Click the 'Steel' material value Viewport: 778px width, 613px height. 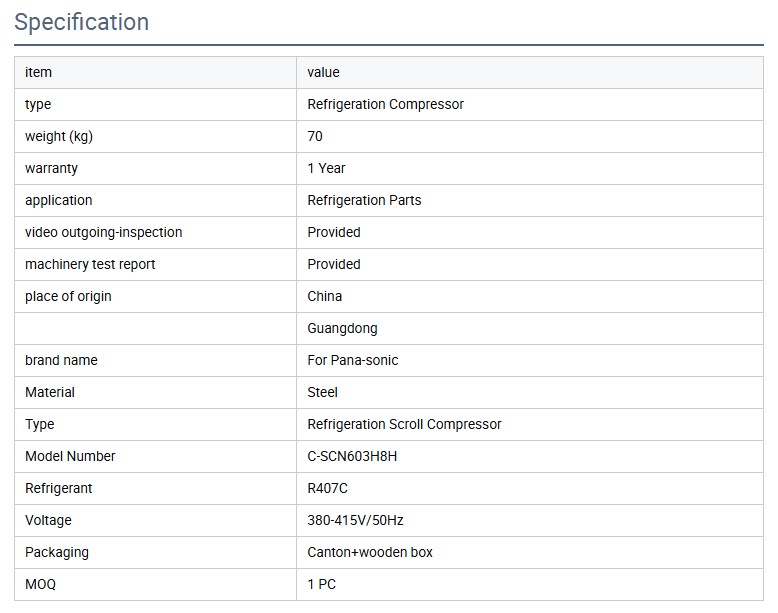(x=322, y=392)
